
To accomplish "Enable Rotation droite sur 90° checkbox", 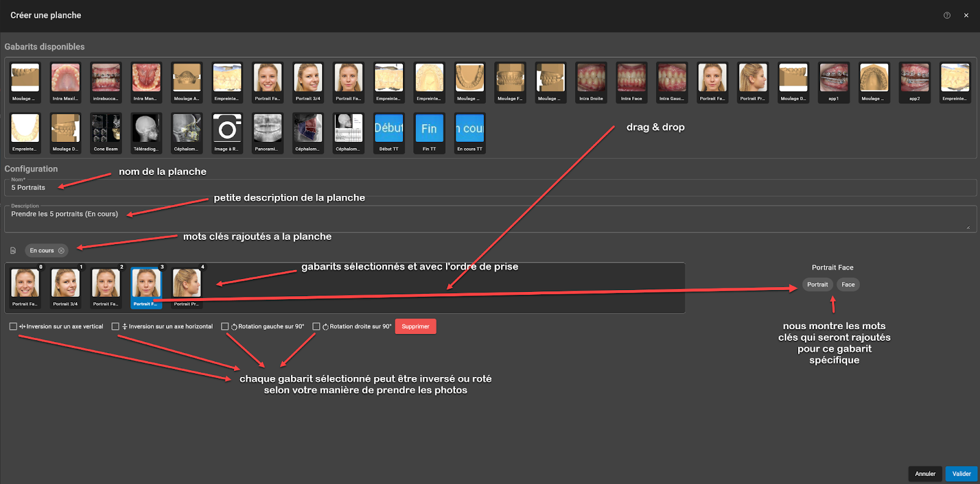I will coord(316,327).
